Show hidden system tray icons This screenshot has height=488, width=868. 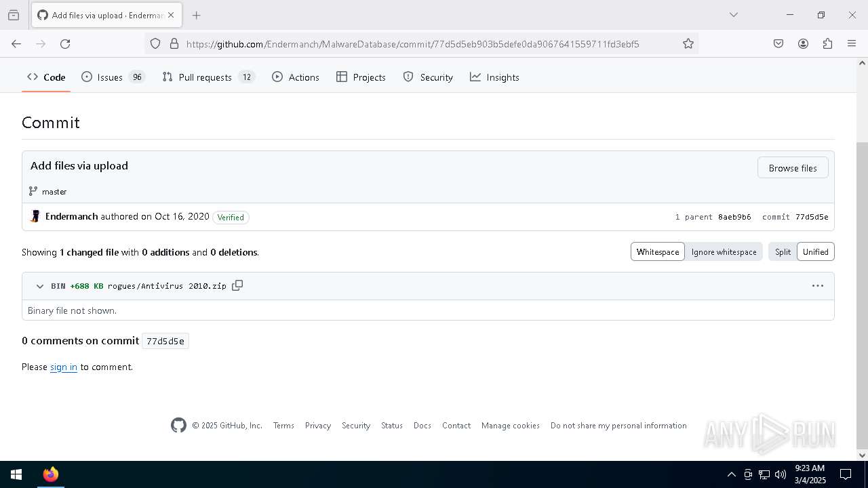(x=731, y=474)
